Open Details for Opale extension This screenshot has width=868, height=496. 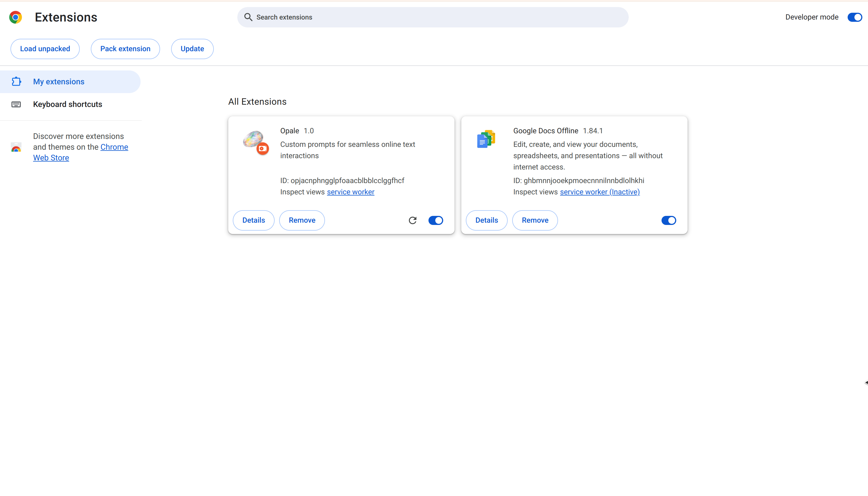253,220
